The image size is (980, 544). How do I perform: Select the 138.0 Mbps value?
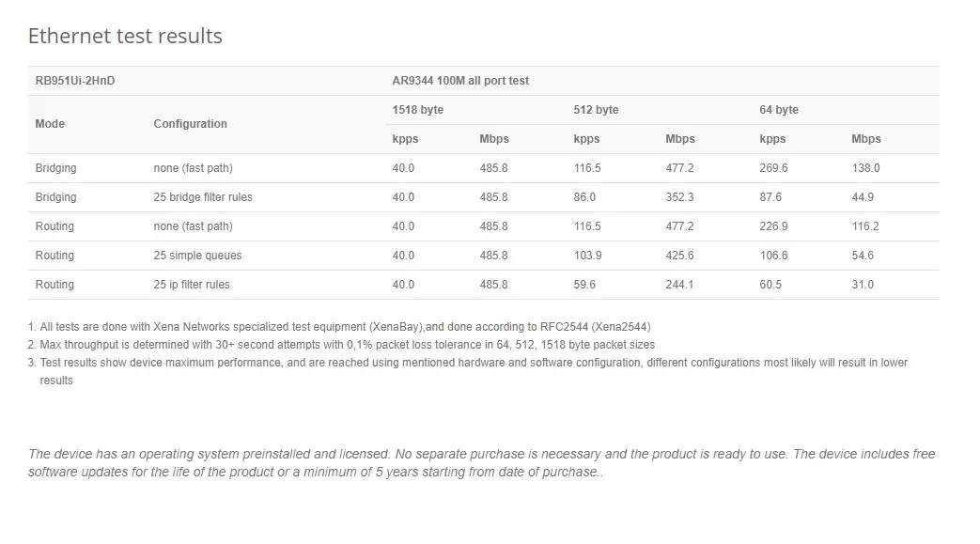click(x=865, y=168)
